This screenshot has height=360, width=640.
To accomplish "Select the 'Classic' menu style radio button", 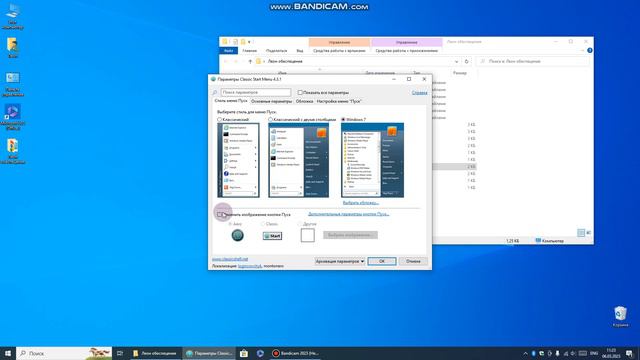I will (x=220, y=120).
